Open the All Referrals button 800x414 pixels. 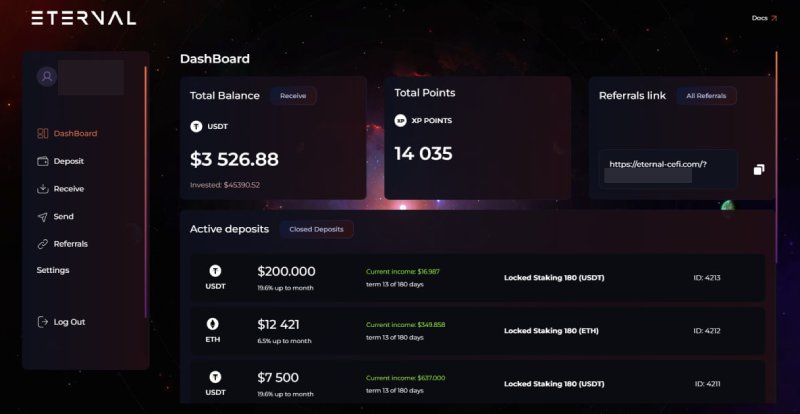(706, 96)
